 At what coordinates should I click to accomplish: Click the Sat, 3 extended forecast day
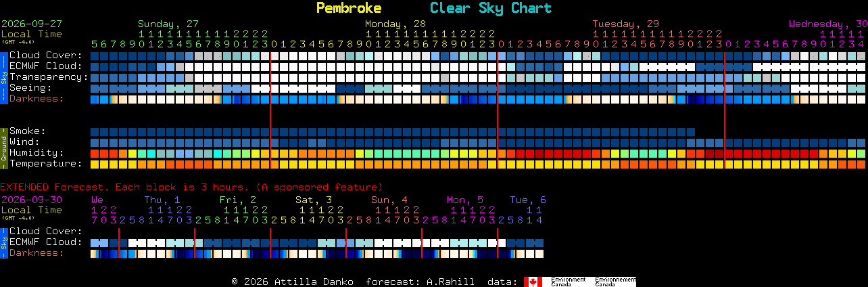pyautogui.click(x=314, y=200)
